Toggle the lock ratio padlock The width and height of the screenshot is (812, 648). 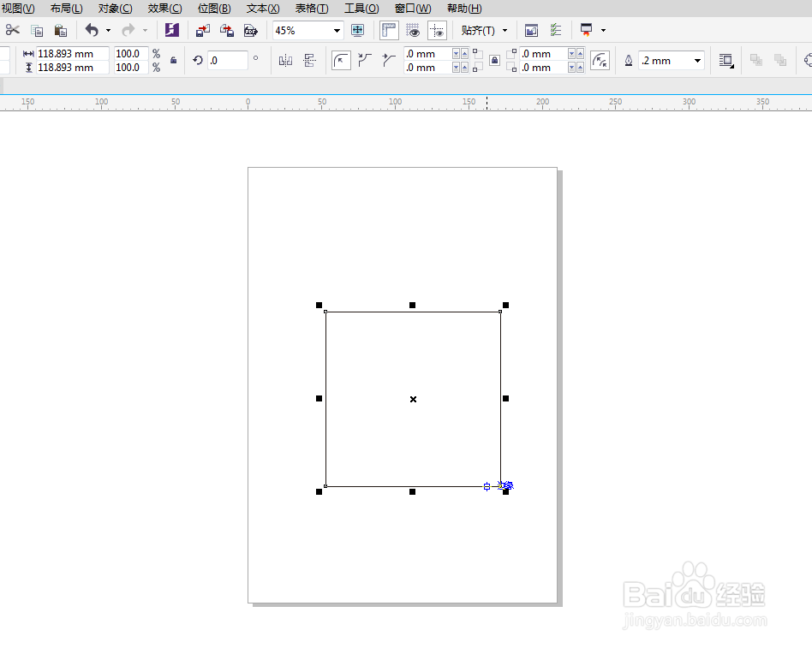(174, 61)
